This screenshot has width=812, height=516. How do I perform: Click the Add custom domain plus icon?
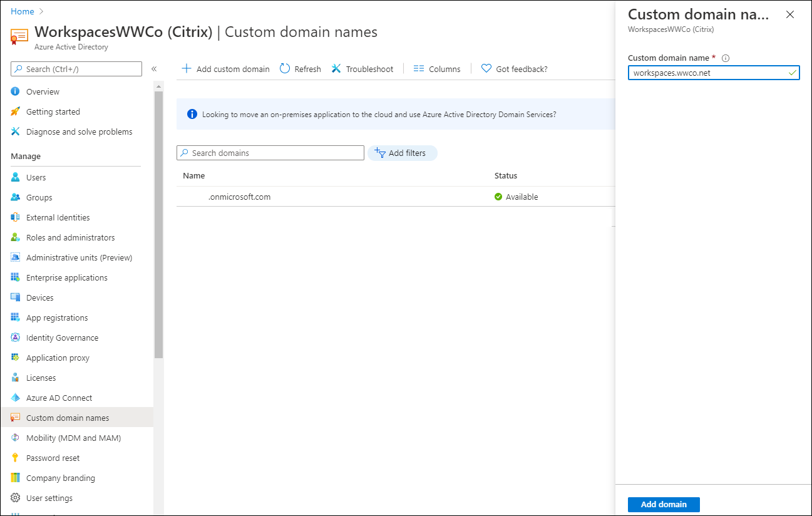(x=186, y=69)
